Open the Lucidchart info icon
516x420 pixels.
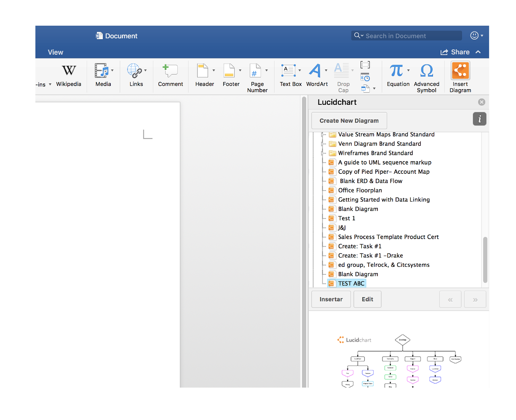tap(480, 119)
